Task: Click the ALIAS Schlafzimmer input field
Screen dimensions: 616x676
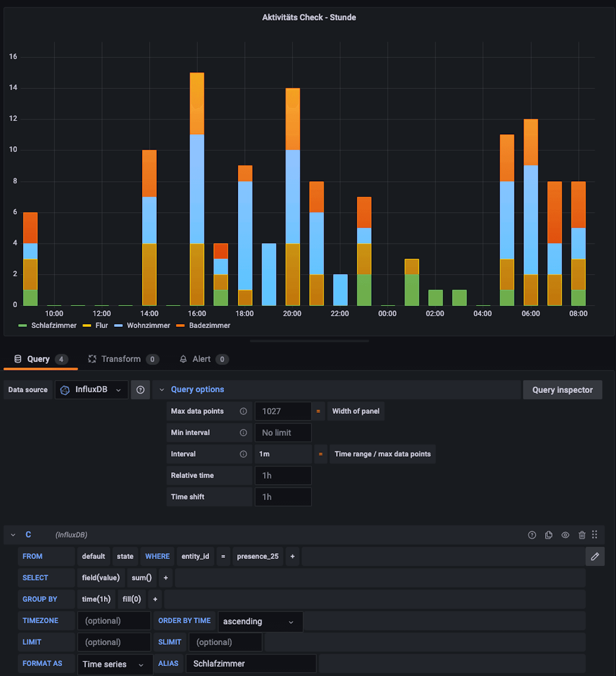Action: pos(250,663)
